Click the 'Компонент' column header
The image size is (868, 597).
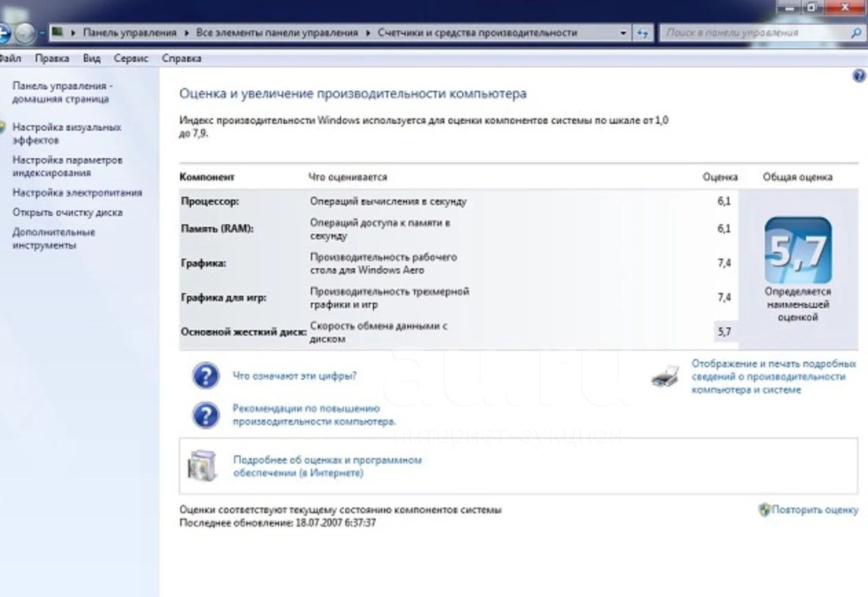tap(207, 177)
